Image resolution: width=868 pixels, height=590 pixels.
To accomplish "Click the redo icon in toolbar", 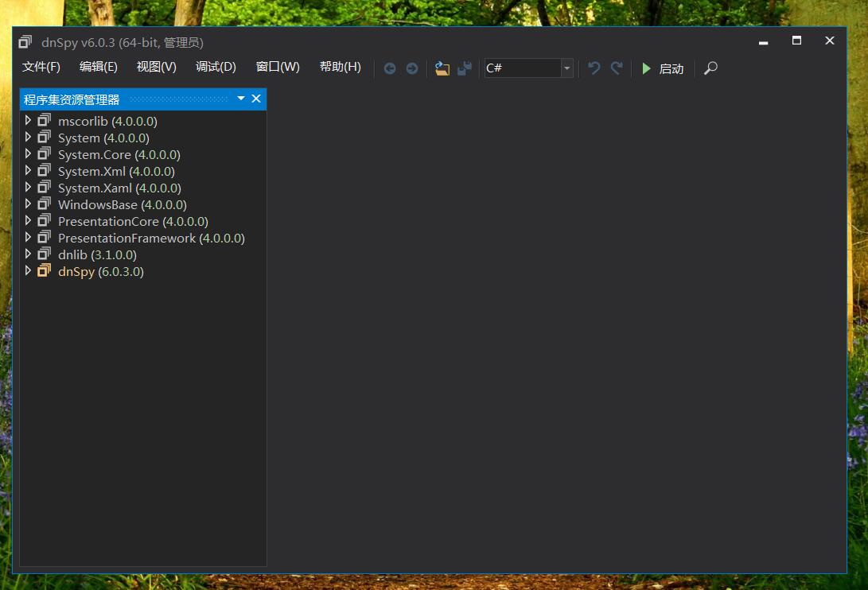I will [x=616, y=68].
